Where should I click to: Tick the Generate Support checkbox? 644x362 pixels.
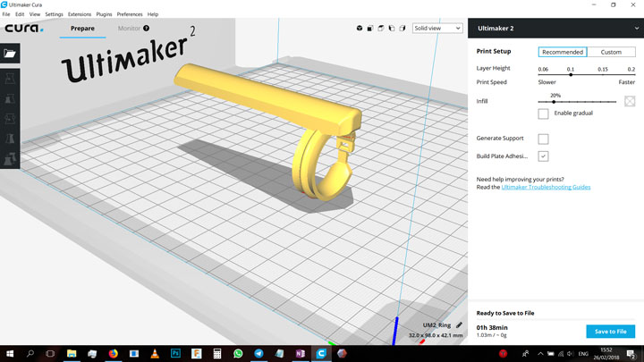(543, 139)
